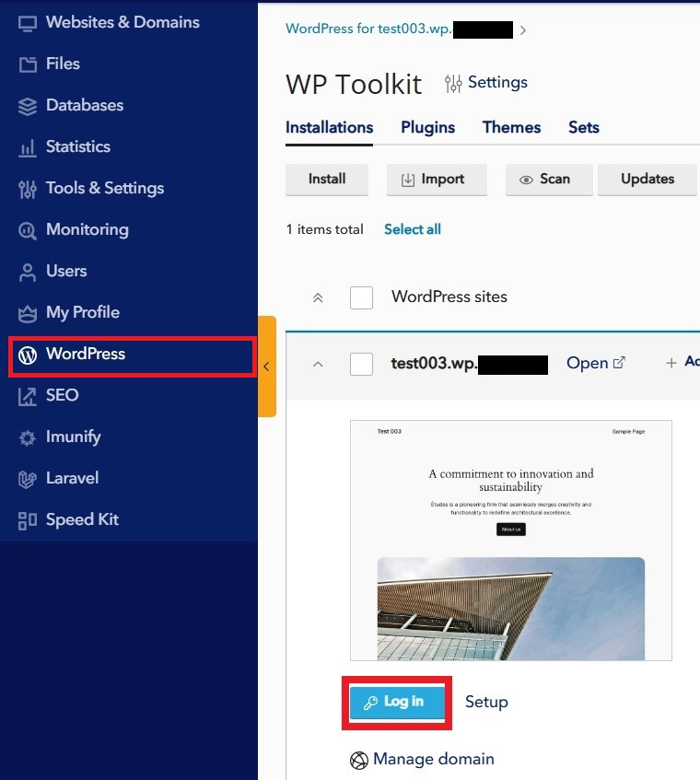Click the WordPress logo icon in sidebar
700x780 pixels.
28,355
